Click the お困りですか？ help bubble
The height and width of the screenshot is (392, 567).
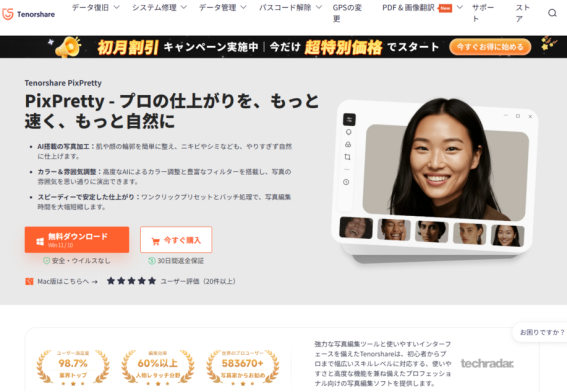click(541, 332)
